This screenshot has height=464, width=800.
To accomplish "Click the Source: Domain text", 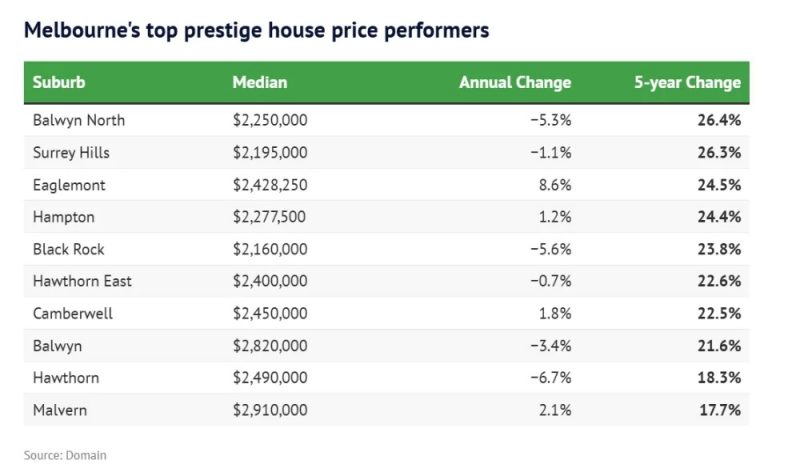I will pyautogui.click(x=65, y=455).
